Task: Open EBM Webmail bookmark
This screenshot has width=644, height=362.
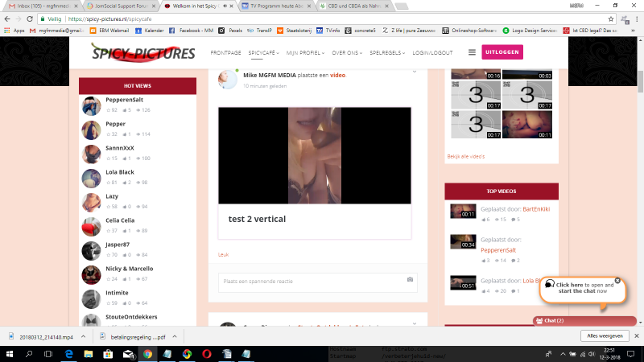Action: tap(109, 31)
